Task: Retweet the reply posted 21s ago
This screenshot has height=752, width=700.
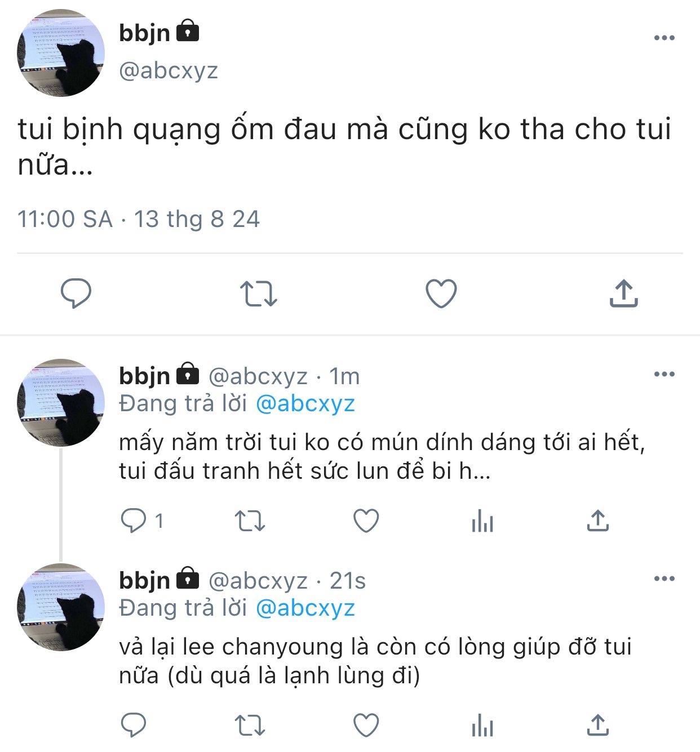Action: coord(250,726)
